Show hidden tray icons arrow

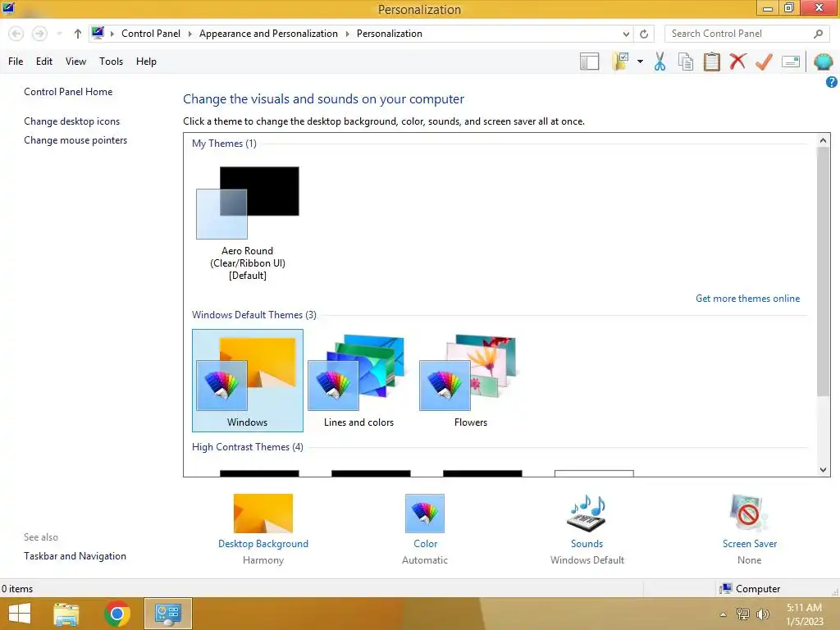tap(724, 614)
